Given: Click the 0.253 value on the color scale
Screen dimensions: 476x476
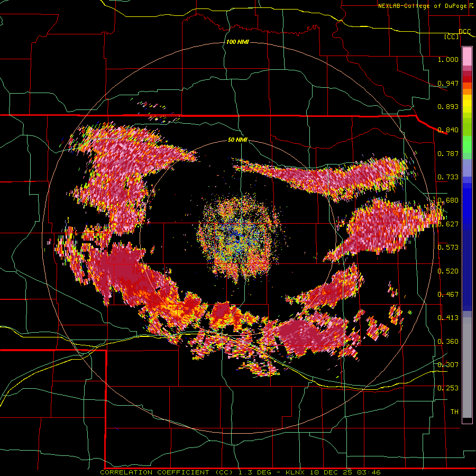Looking at the screenshot, I should 448,388.
